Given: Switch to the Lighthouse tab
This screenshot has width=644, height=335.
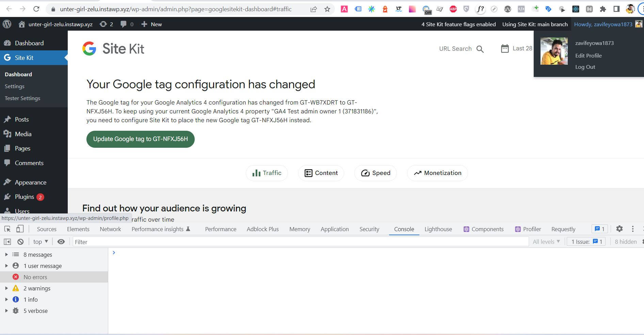Looking at the screenshot, I should pyautogui.click(x=438, y=229).
